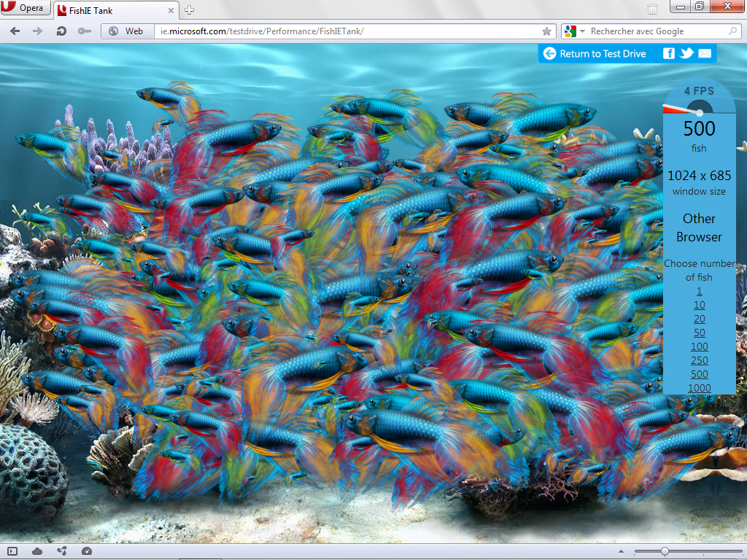Reload the page with the refresh icon
This screenshot has height=560, width=747.
[x=61, y=31]
